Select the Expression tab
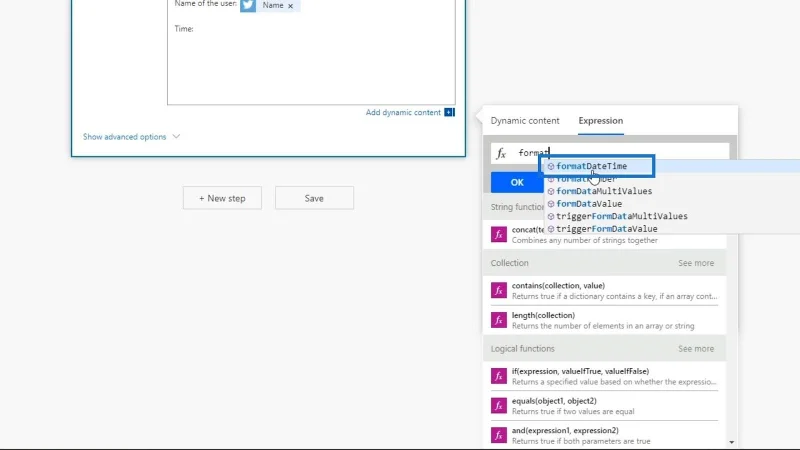Image resolution: width=800 pixels, height=450 pixels. 601,120
